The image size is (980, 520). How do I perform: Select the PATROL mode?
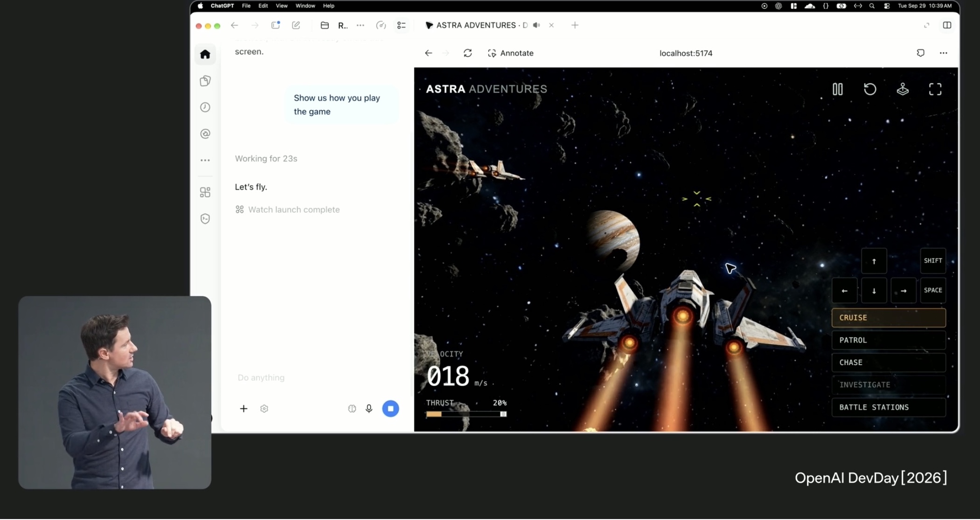(889, 340)
